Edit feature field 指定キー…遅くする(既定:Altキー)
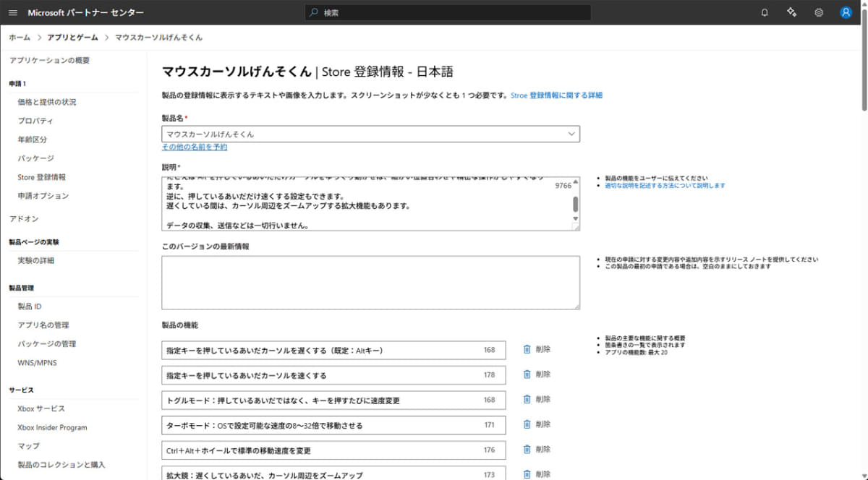This screenshot has width=868, height=480. pyautogui.click(x=333, y=351)
